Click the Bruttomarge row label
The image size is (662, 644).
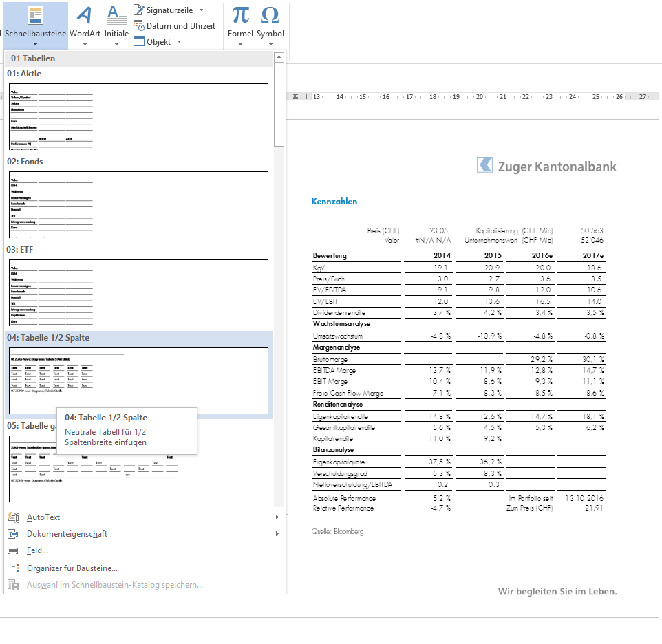point(330,360)
